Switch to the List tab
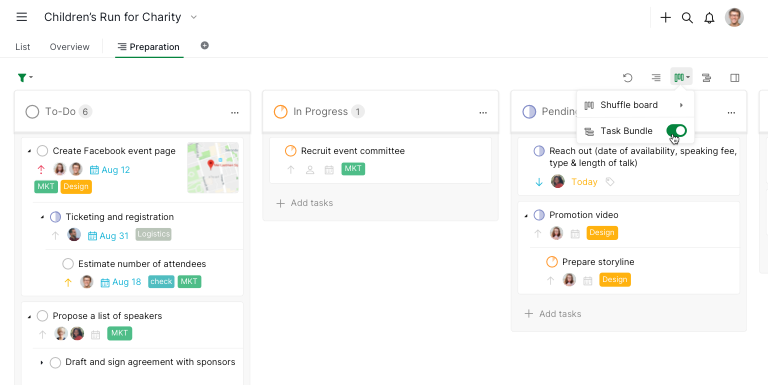This screenshot has width=768, height=385. [x=23, y=47]
